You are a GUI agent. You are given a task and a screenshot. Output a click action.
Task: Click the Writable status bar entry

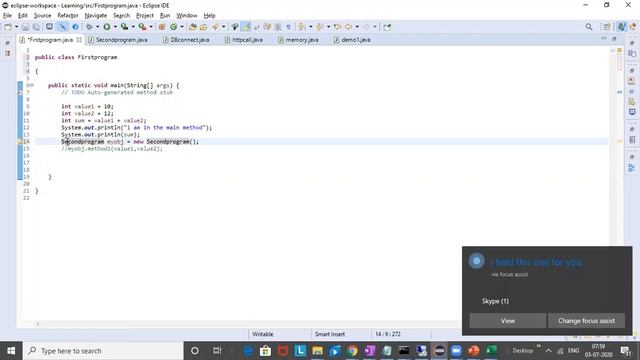tap(262, 334)
